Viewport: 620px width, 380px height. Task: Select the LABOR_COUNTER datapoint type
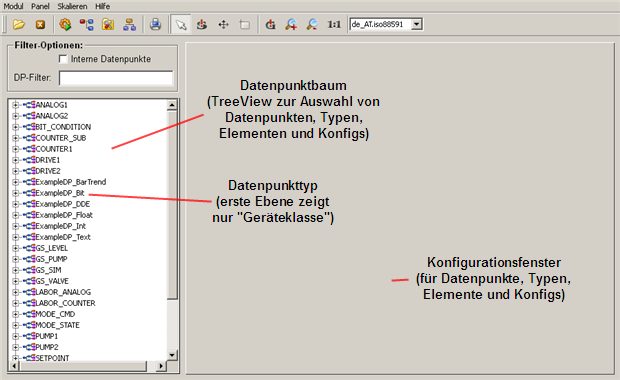pyautogui.click(x=65, y=303)
